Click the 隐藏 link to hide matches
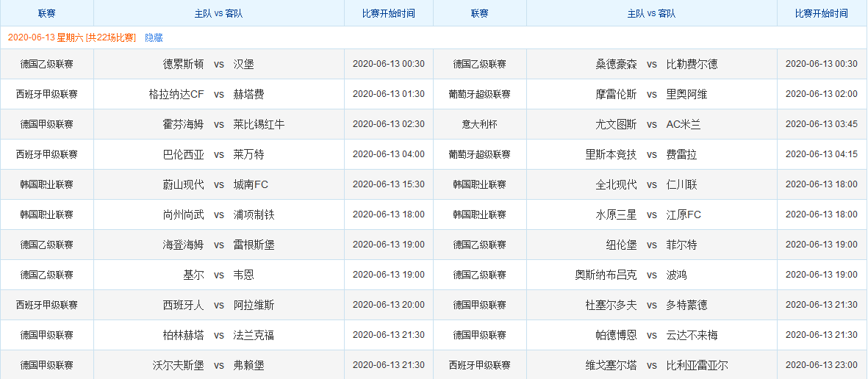 pyautogui.click(x=154, y=37)
